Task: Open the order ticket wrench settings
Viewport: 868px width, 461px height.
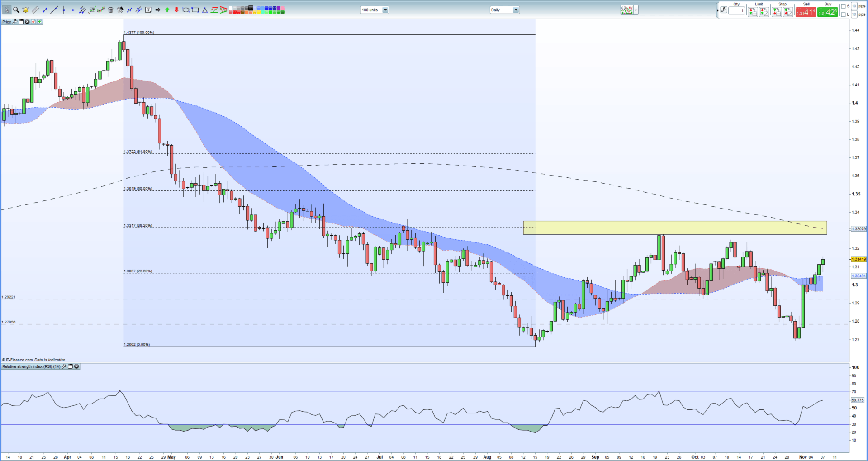Action: (724, 10)
